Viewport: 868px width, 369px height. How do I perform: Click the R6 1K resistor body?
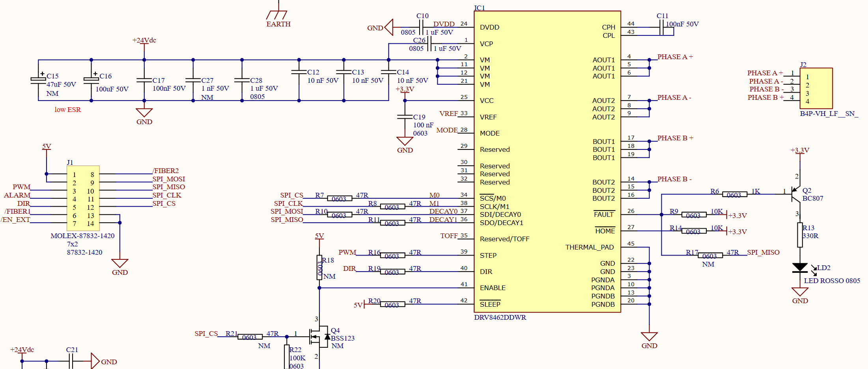[735, 194]
